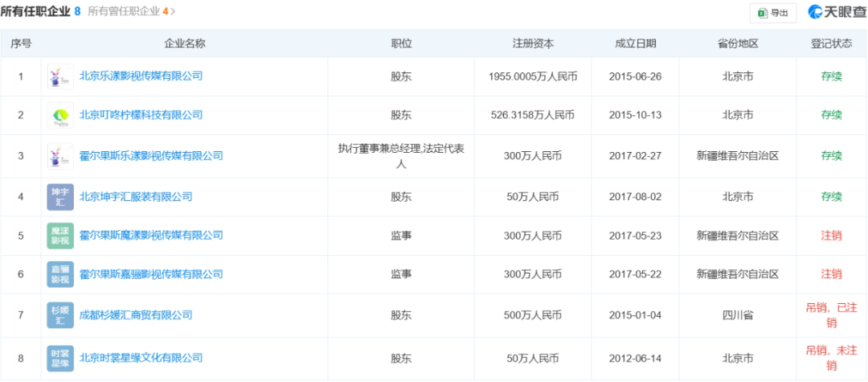Click the 注册资本 column header
This screenshot has height=382, width=868.
533,43
